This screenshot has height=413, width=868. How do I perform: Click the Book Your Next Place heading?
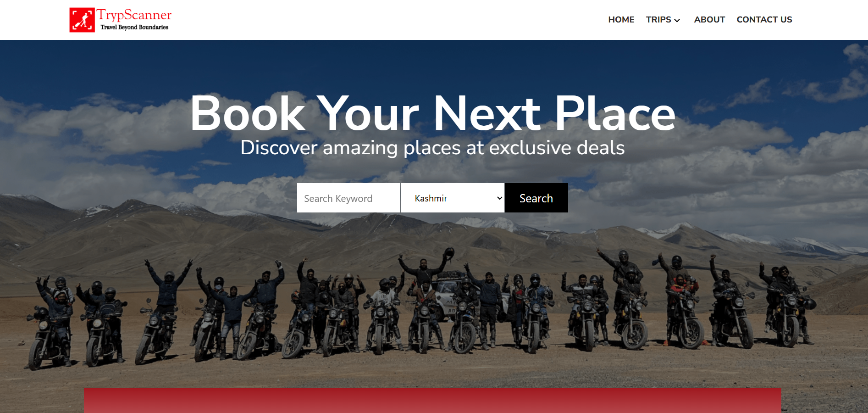tap(433, 113)
